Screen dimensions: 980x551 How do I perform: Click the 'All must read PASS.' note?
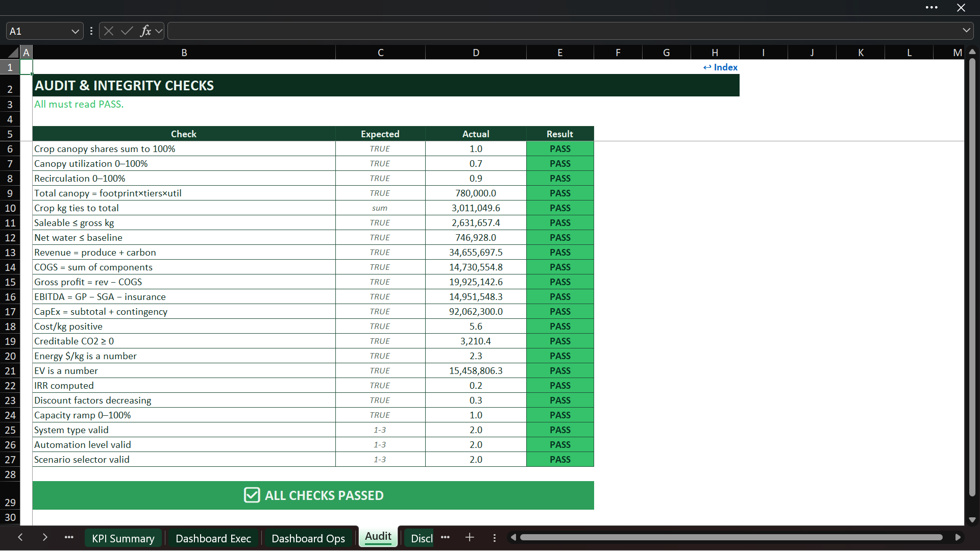[79, 104]
